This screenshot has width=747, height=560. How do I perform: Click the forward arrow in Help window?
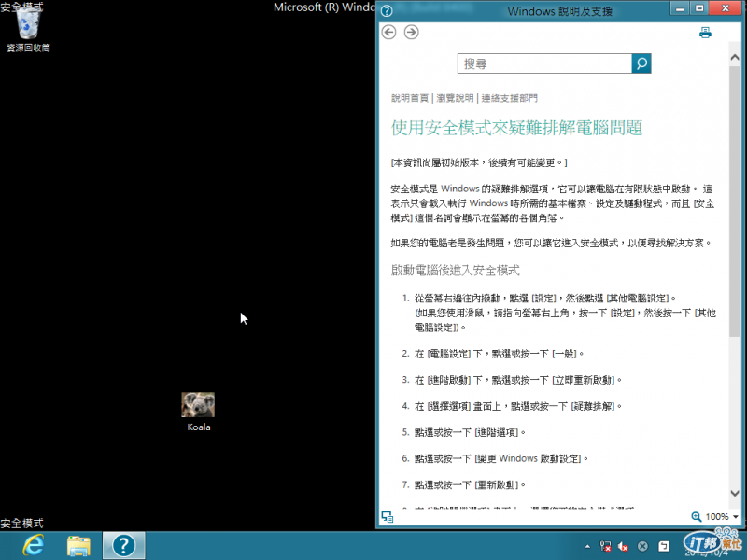[411, 33]
